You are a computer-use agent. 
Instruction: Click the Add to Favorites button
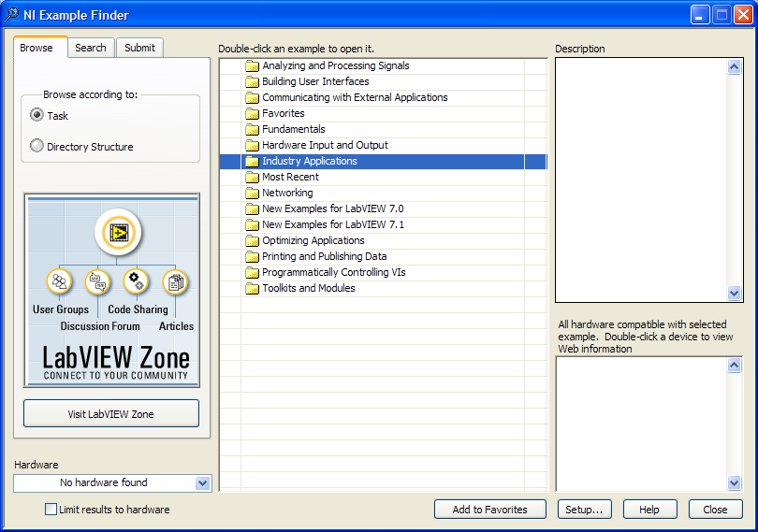point(489,510)
